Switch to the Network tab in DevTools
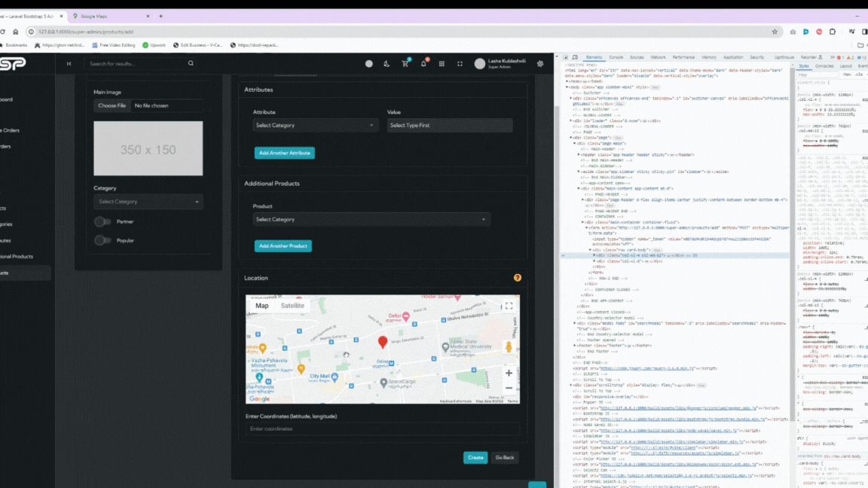Screen dimensions: 868x488 pyautogui.click(x=659, y=57)
